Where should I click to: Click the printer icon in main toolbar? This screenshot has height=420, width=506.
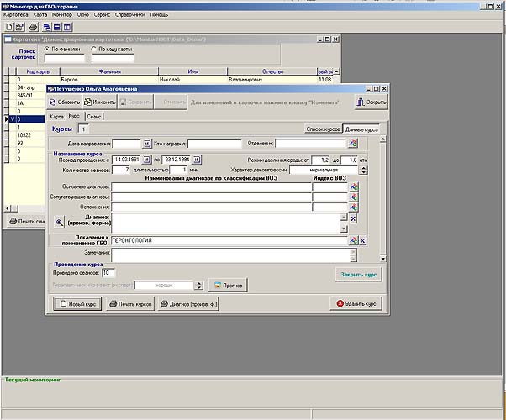pos(33,27)
